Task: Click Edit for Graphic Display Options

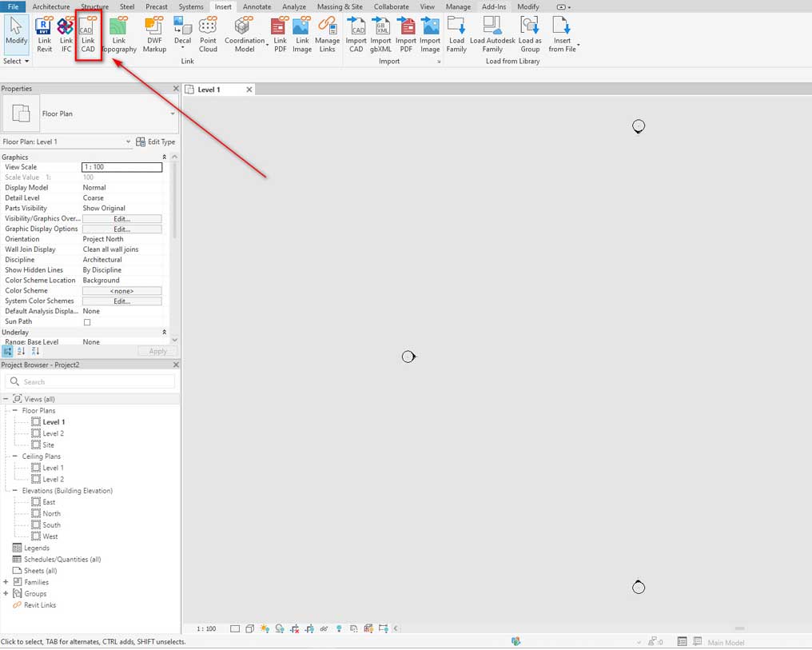Action: (x=121, y=229)
